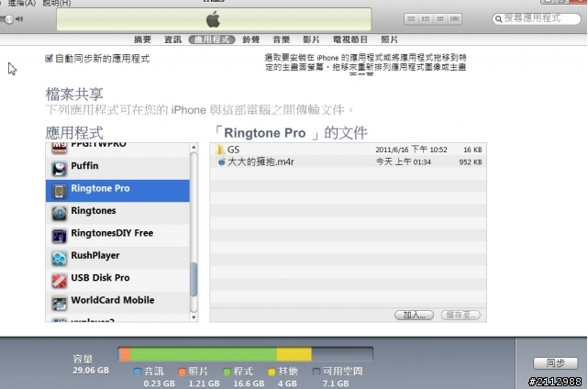The image size is (588, 389).
Task: Select the GS folder name
Action: 233,150
